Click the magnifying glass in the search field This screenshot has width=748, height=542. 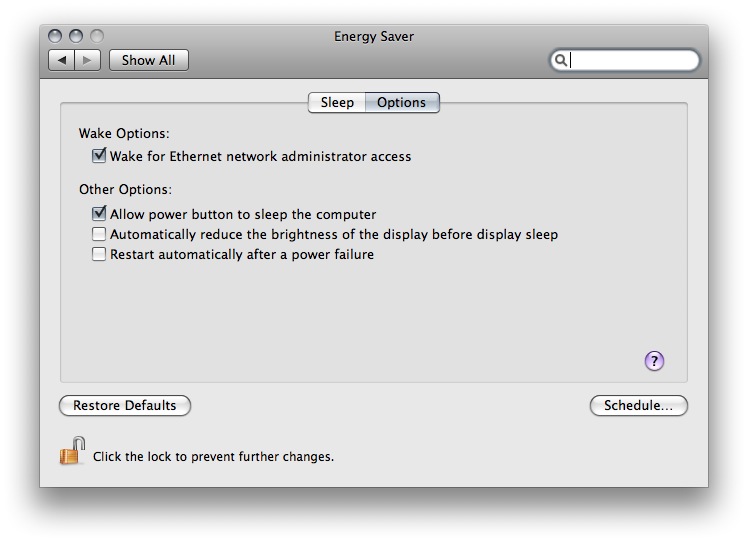[x=561, y=60]
